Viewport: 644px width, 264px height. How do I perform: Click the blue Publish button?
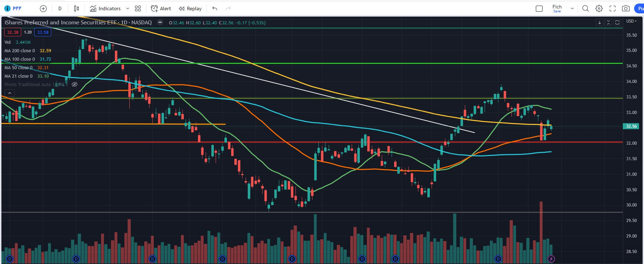(639, 8)
